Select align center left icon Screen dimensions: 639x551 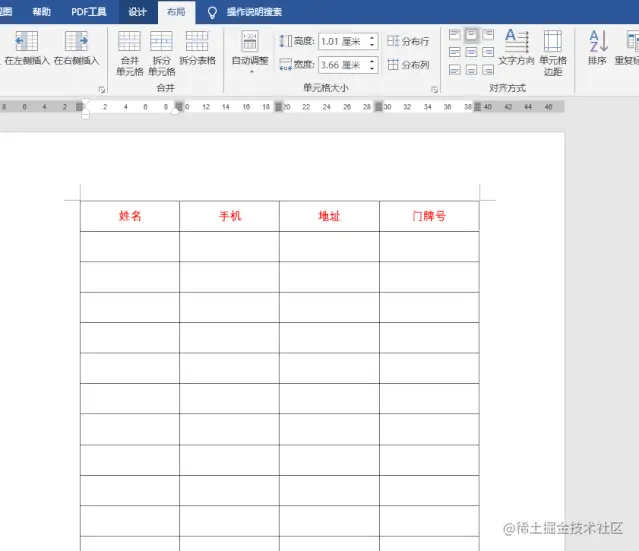point(454,52)
